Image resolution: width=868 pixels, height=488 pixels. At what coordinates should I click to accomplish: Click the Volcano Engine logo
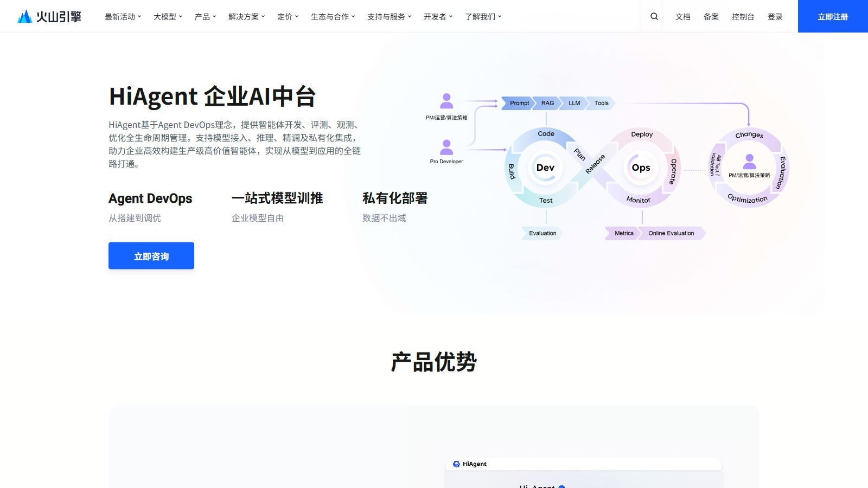pyautogui.click(x=49, y=16)
